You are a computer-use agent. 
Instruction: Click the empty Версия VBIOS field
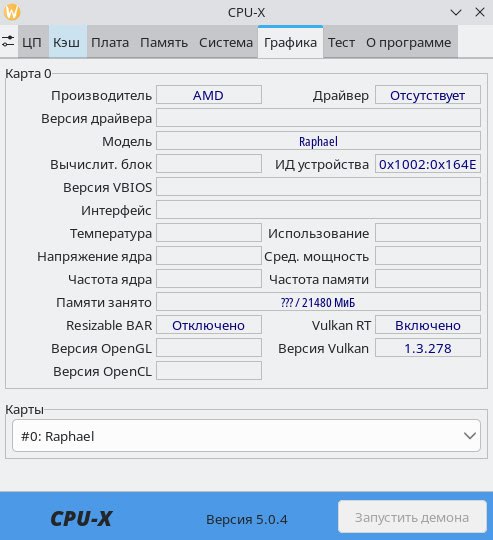318,187
